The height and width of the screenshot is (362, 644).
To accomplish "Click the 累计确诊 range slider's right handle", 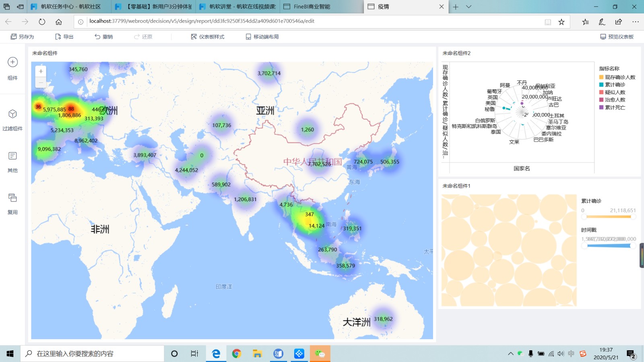I will (633, 217).
